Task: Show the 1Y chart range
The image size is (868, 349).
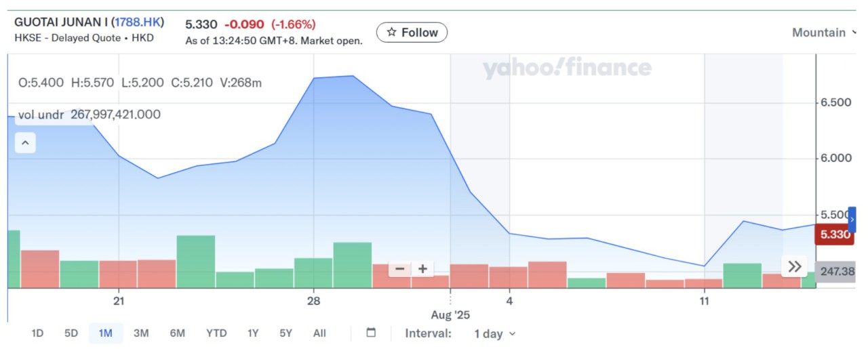Action: click(253, 333)
